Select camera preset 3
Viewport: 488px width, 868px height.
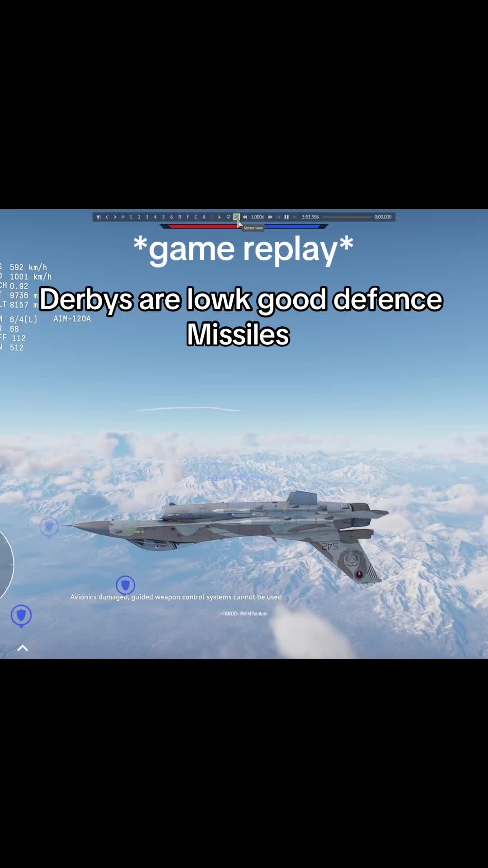click(147, 217)
